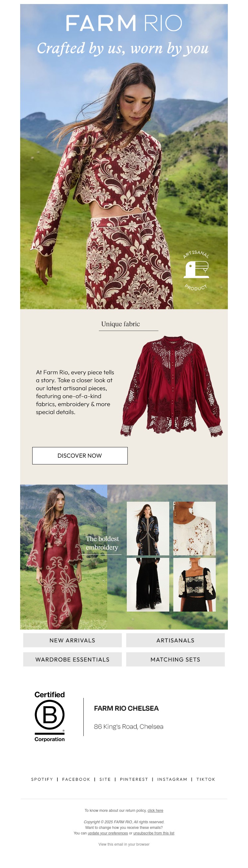This screenshot has width=248, height=868.
Task: Click the DISCOVER NOW button
Action: click(x=80, y=455)
